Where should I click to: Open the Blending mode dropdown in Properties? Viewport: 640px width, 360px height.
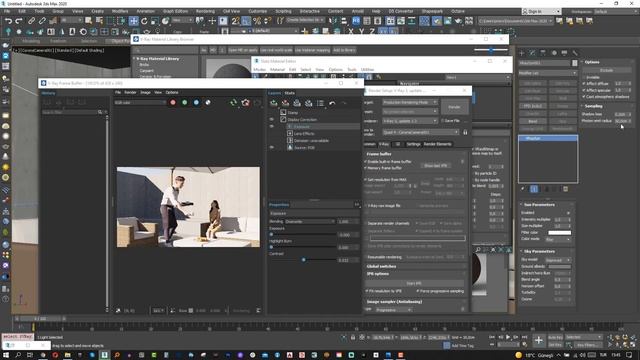coord(310,221)
